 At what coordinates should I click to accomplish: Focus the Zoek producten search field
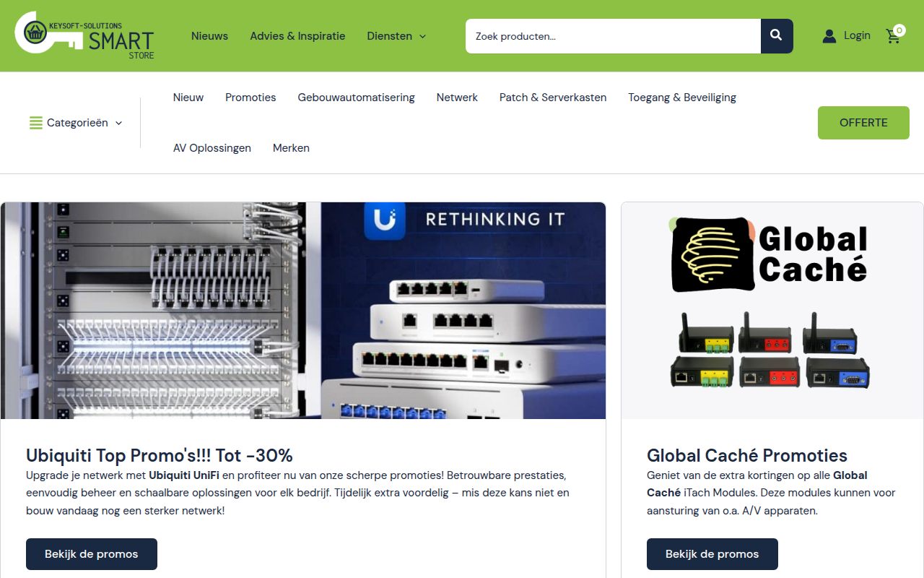pyautogui.click(x=613, y=36)
